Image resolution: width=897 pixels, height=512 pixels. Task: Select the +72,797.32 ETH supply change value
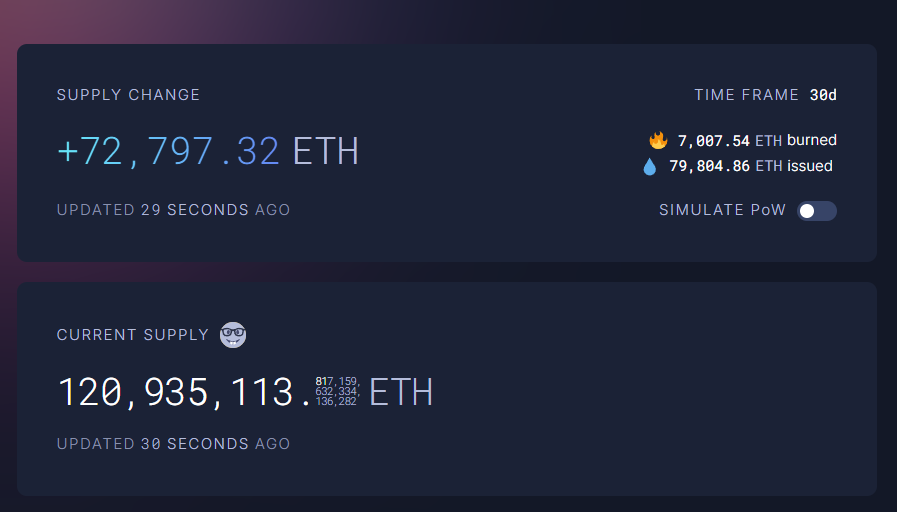(x=208, y=152)
